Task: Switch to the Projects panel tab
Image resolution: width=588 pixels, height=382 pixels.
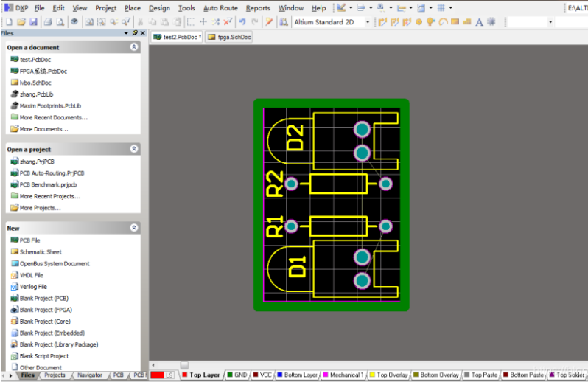Action: tap(55, 375)
